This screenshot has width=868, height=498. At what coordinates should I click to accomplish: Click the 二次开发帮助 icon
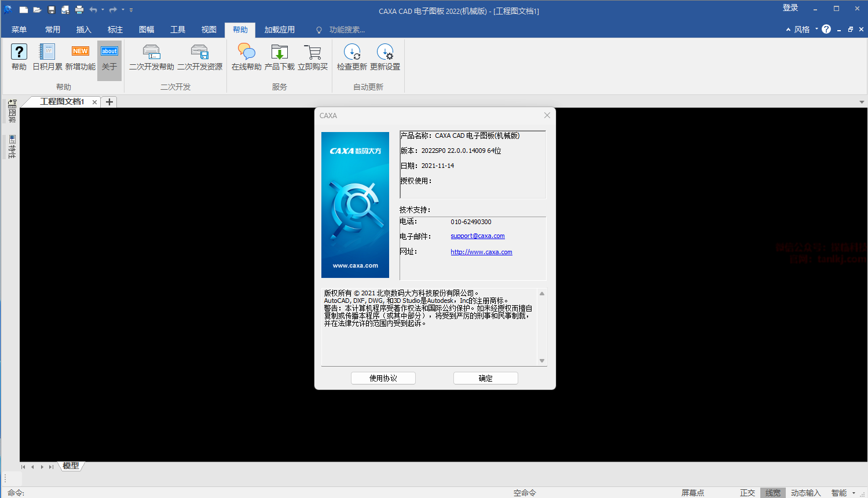[151, 53]
